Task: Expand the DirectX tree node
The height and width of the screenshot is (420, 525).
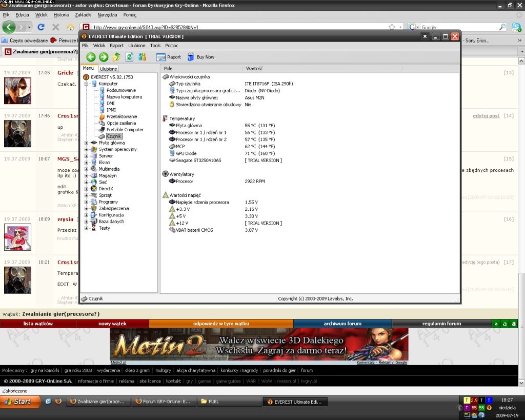Action: point(87,189)
